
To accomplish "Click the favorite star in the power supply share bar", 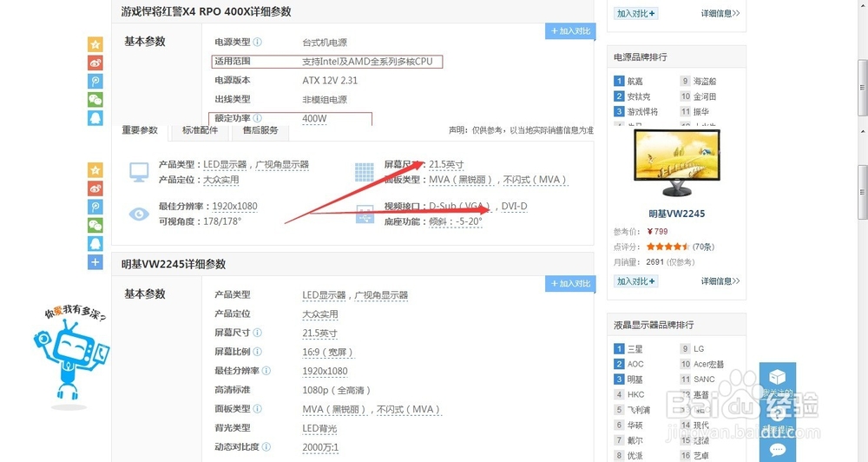I will (x=95, y=44).
